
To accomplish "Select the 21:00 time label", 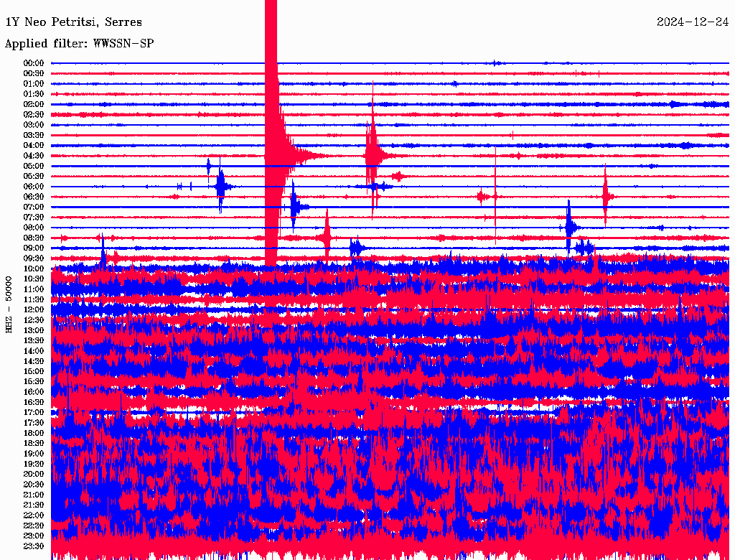I will coord(34,495).
